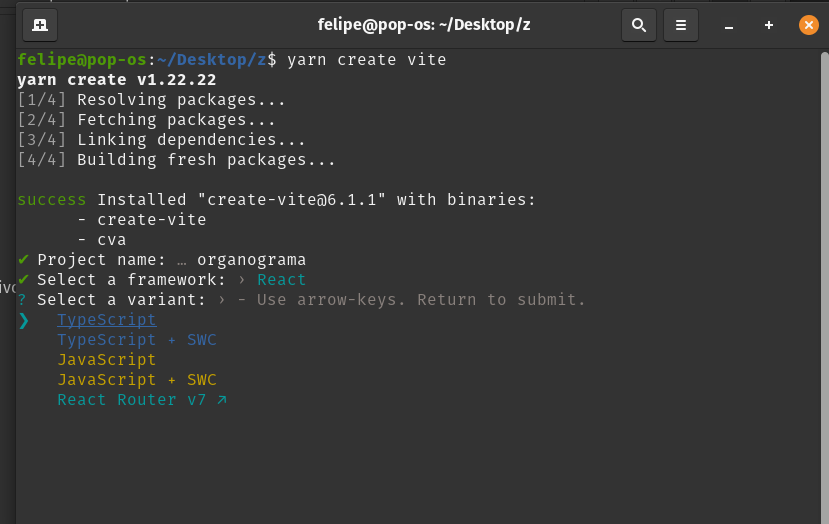The width and height of the screenshot is (829, 524).
Task: Choose the TypeScript + SWC variant
Action: click(x=136, y=340)
